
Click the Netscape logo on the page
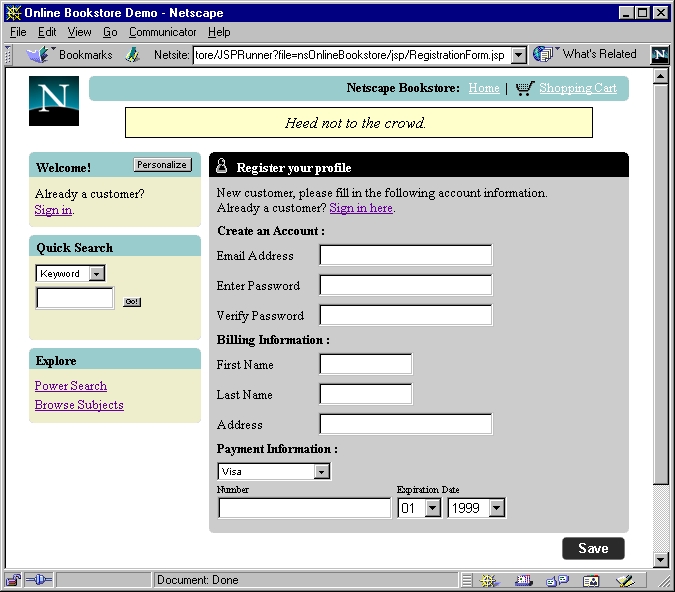[x=54, y=101]
